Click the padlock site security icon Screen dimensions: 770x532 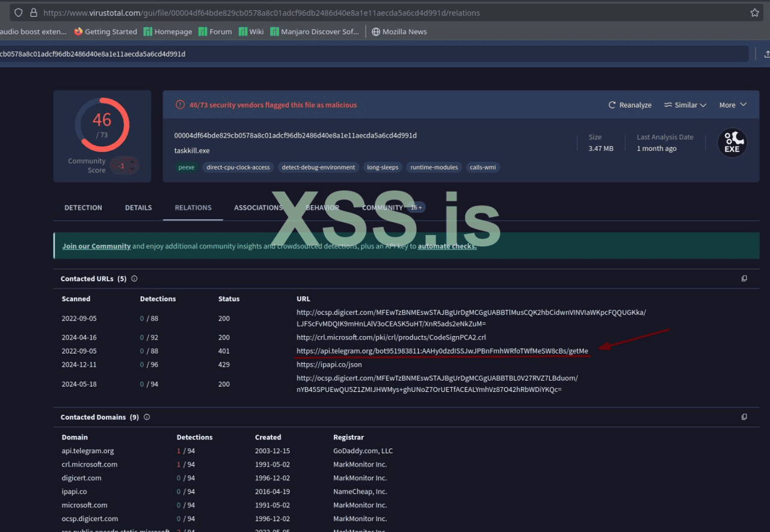coord(34,13)
